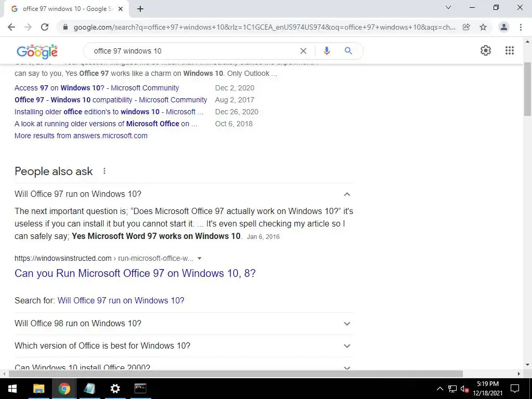Click scrollbar down arrow
532x399 pixels.
pyautogui.click(x=528, y=365)
